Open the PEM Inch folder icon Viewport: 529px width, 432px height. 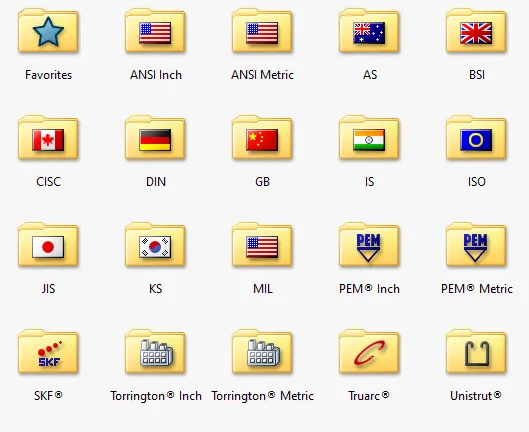point(369,245)
